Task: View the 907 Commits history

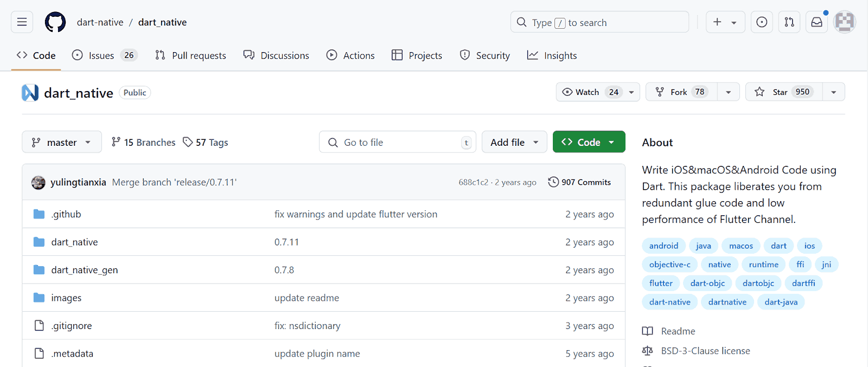Action: (x=579, y=182)
